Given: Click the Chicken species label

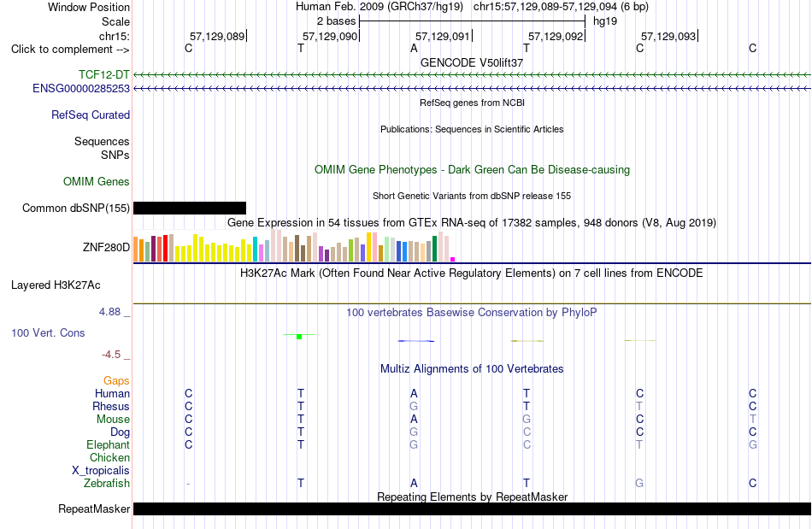Looking at the screenshot, I should pyautogui.click(x=109, y=457).
